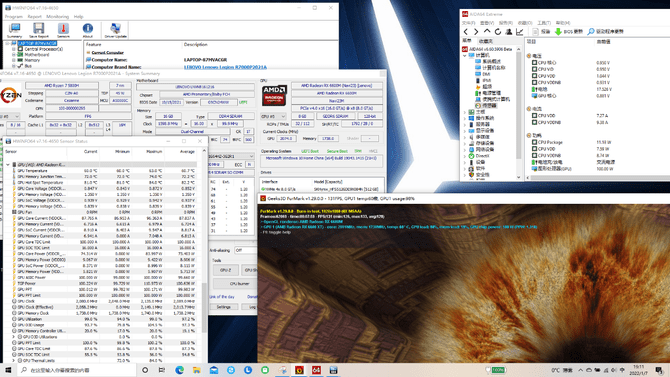Open Driver Update in HWiNFO64 toolbar

click(x=115, y=30)
